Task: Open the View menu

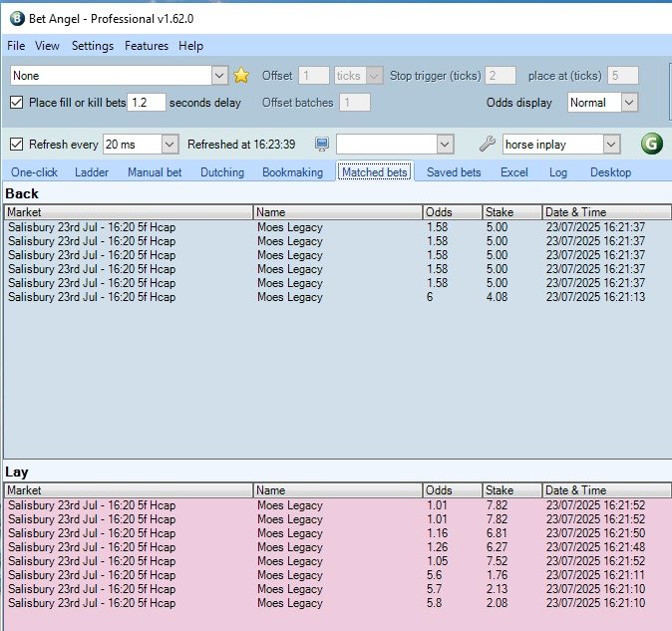Action: pos(47,46)
